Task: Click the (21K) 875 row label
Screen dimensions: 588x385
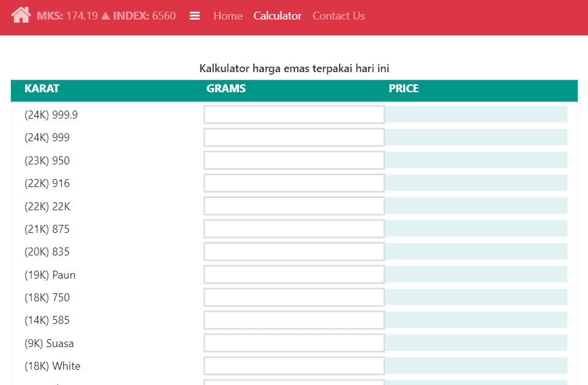Action: coord(47,229)
